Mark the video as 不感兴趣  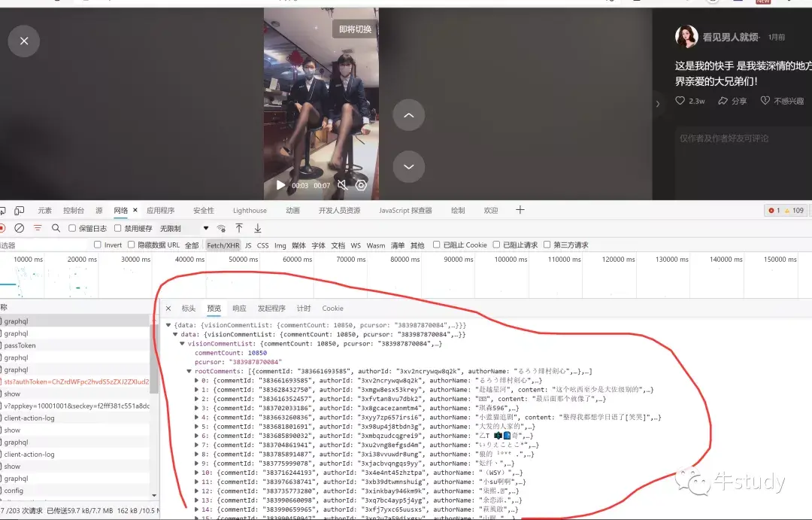click(782, 101)
